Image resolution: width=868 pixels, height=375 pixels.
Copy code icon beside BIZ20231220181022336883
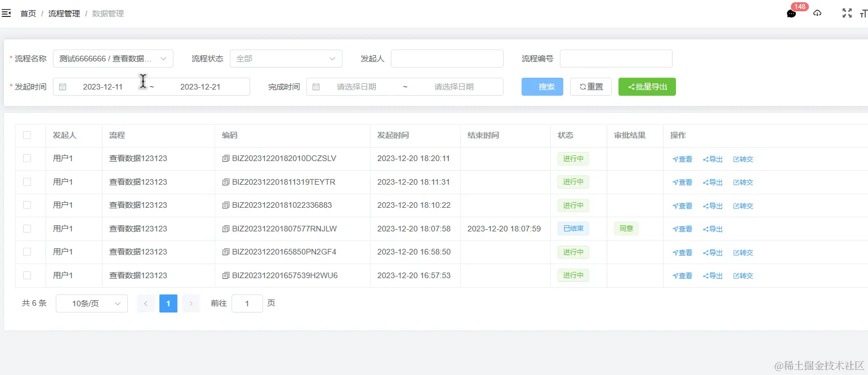226,206
